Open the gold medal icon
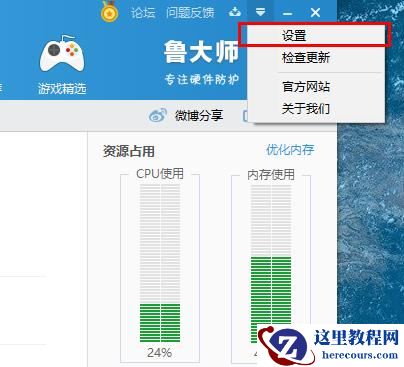This screenshot has width=404, height=367. pyautogui.click(x=109, y=12)
